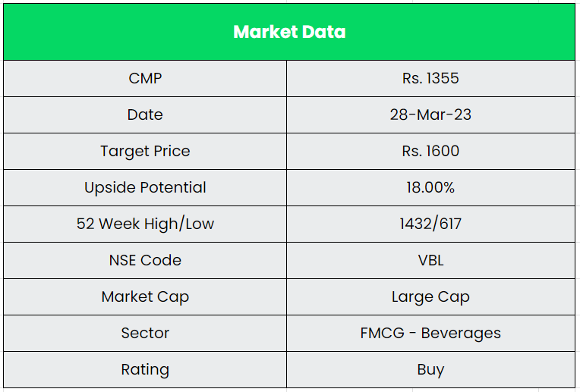The width and height of the screenshot is (580, 392).
Task: Click the Buy rating value
Action: [x=430, y=369]
